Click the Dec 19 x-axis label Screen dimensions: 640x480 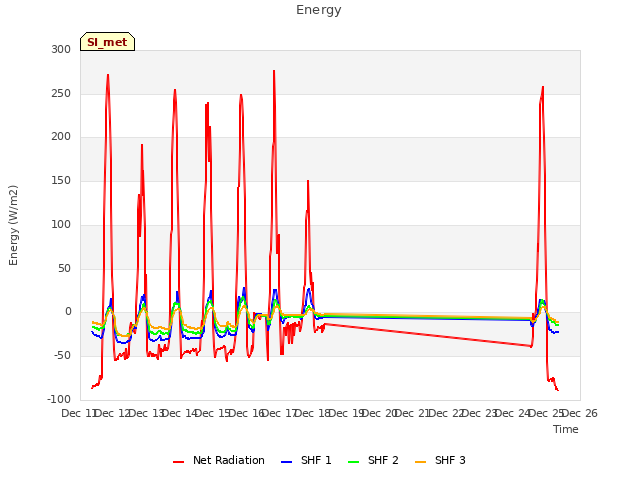tap(346, 413)
